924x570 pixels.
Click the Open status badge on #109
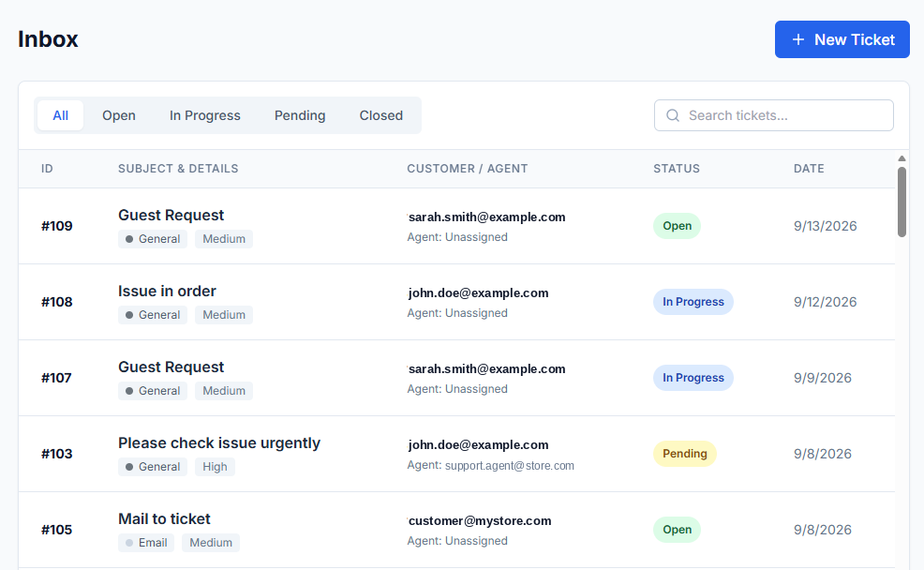pos(678,226)
